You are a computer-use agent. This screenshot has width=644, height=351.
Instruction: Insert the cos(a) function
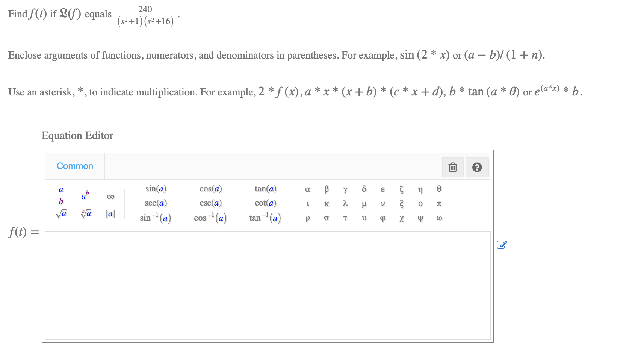(211, 189)
